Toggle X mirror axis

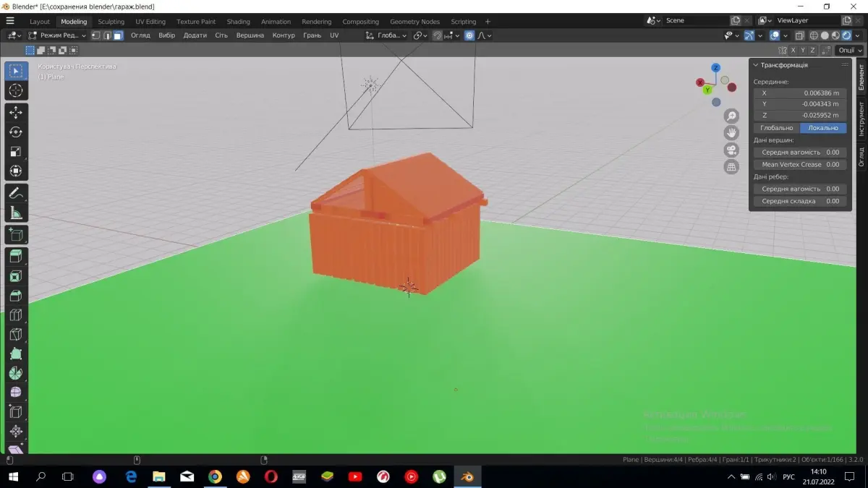pos(793,50)
